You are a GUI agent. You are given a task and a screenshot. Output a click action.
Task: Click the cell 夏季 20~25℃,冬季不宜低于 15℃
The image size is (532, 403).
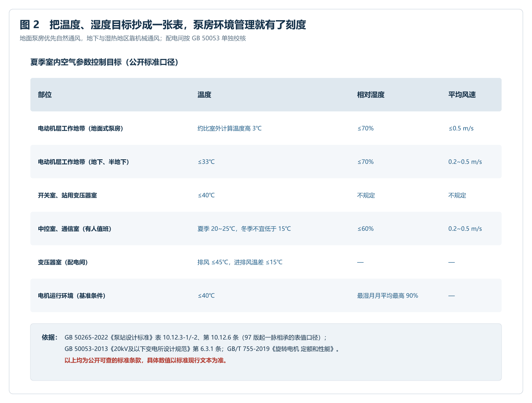(x=244, y=229)
